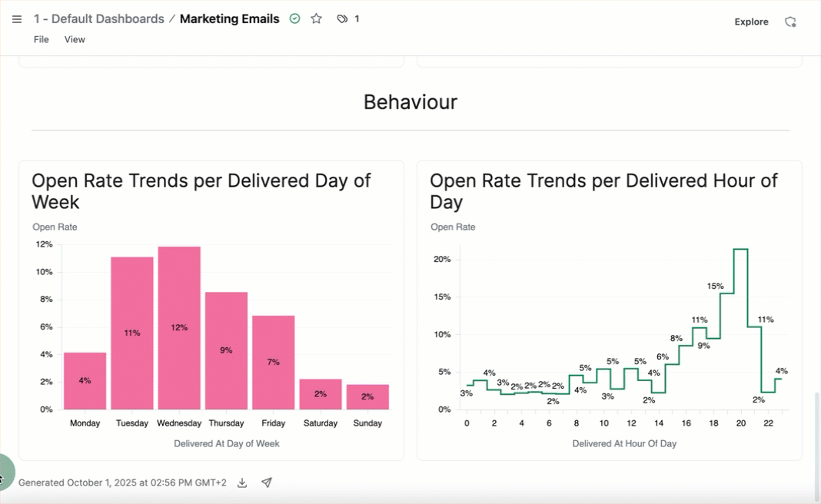
Task: Navigate to the "1 - Default Dashboards" breadcrumb
Action: tap(99, 18)
